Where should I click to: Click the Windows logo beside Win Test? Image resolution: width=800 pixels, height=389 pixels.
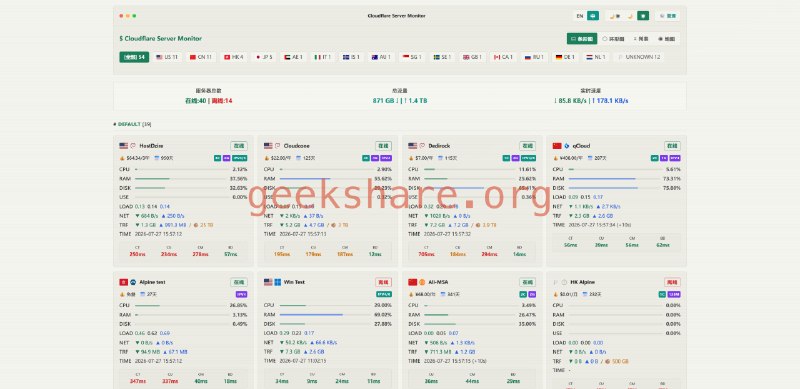click(278, 282)
